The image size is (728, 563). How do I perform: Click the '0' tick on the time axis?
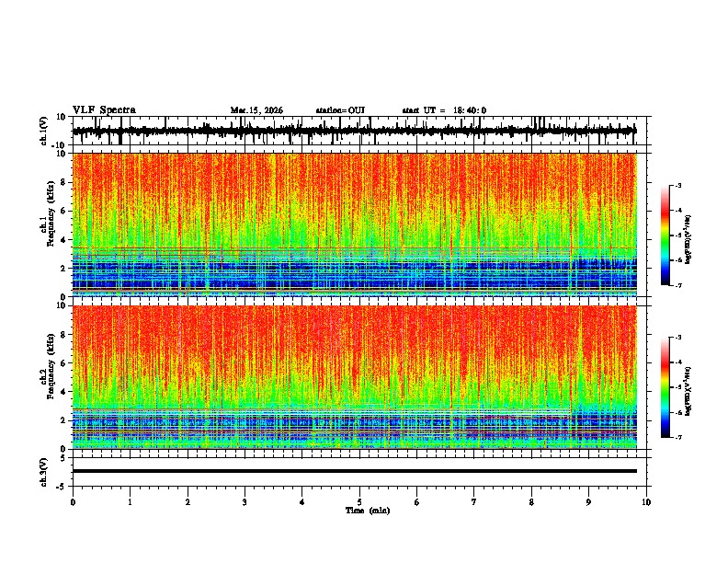73,502
